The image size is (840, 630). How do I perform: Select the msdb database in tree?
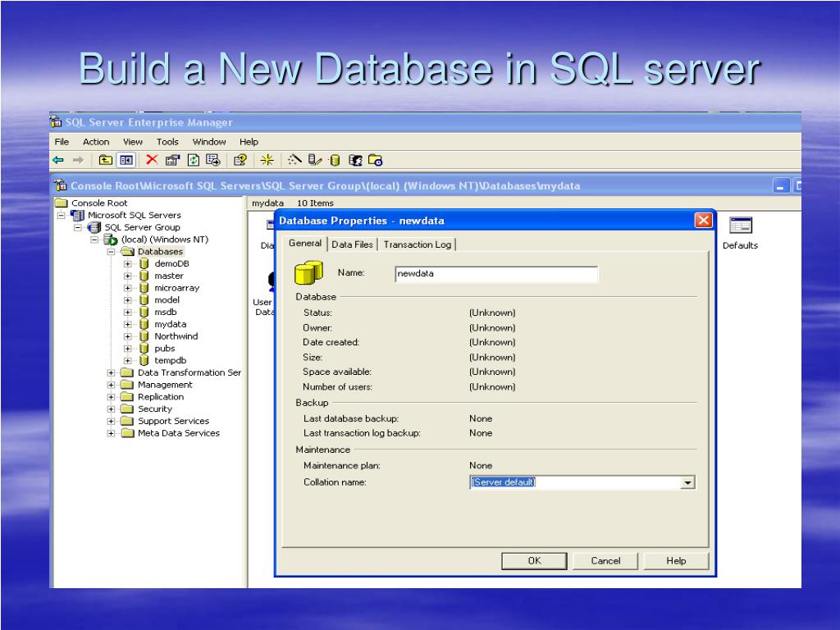coord(165,313)
